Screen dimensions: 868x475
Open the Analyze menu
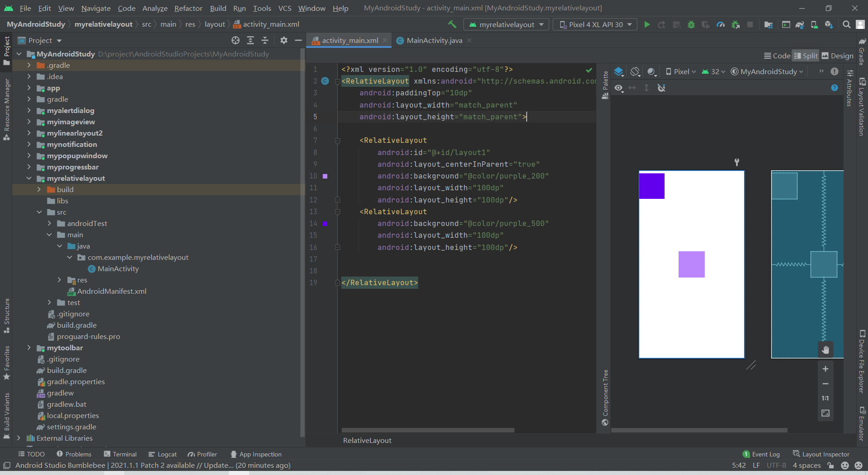[155, 8]
